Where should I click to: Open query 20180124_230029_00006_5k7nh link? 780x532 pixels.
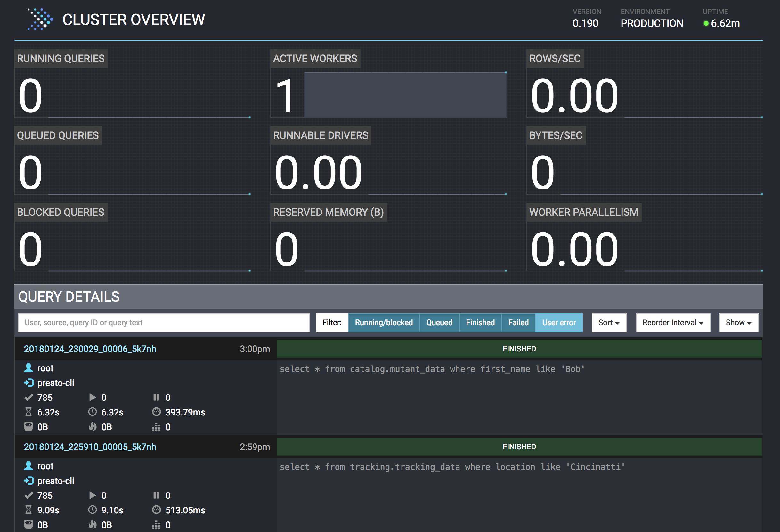(x=90, y=349)
